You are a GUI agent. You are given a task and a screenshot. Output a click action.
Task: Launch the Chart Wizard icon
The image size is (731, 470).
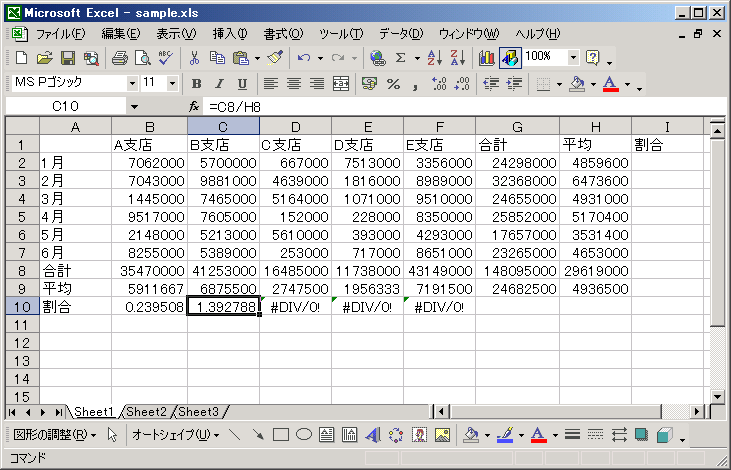click(x=487, y=58)
